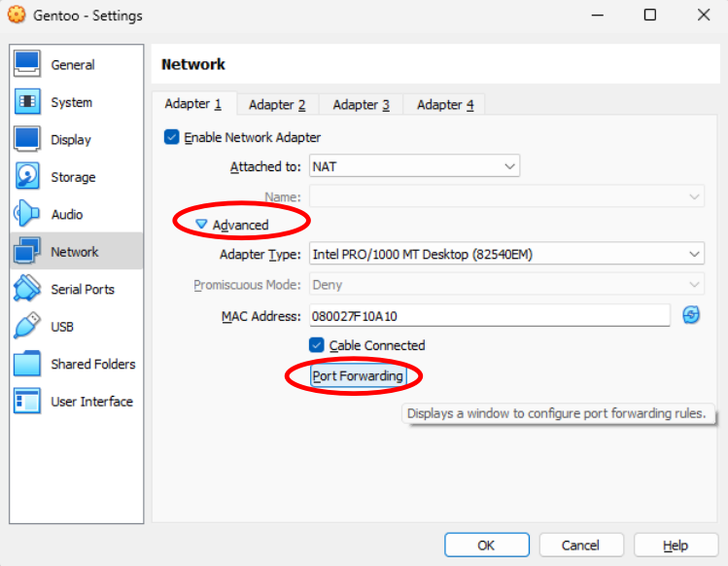The width and height of the screenshot is (728, 566).
Task: Open the Promiscuous Mode dropdown
Action: 506,284
